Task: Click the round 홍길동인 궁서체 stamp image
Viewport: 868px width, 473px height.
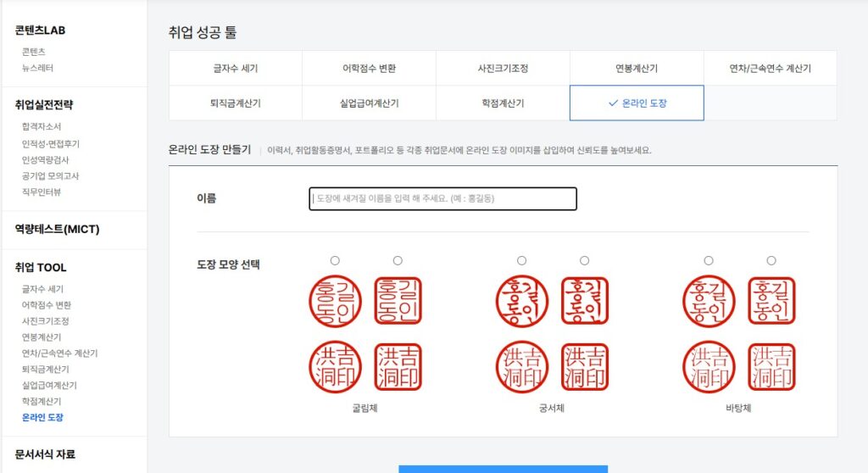Action: (522, 301)
